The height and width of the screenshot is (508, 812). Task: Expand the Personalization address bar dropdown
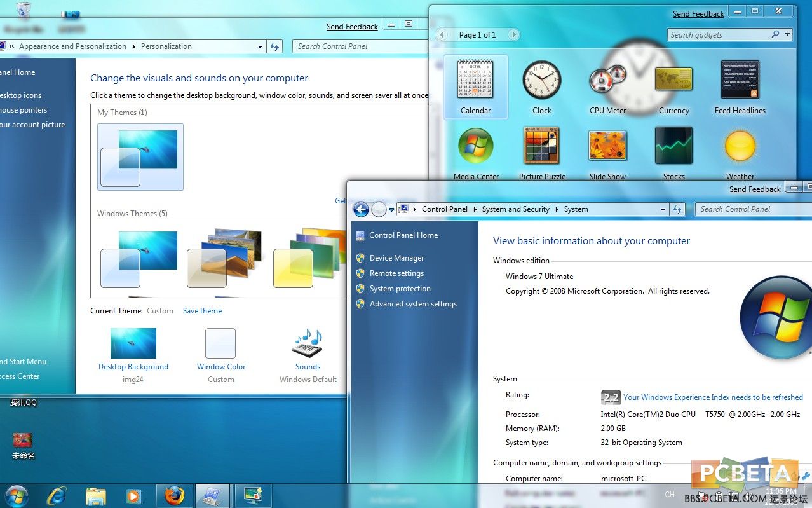click(261, 46)
